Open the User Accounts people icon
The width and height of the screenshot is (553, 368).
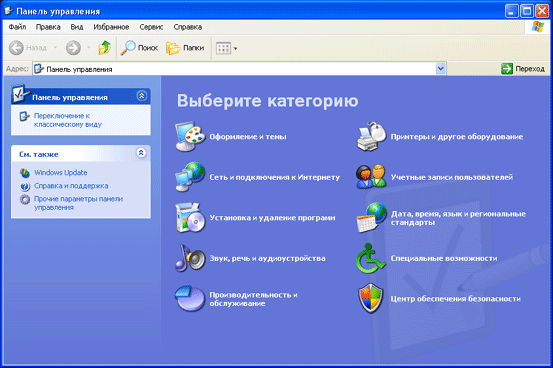371,177
